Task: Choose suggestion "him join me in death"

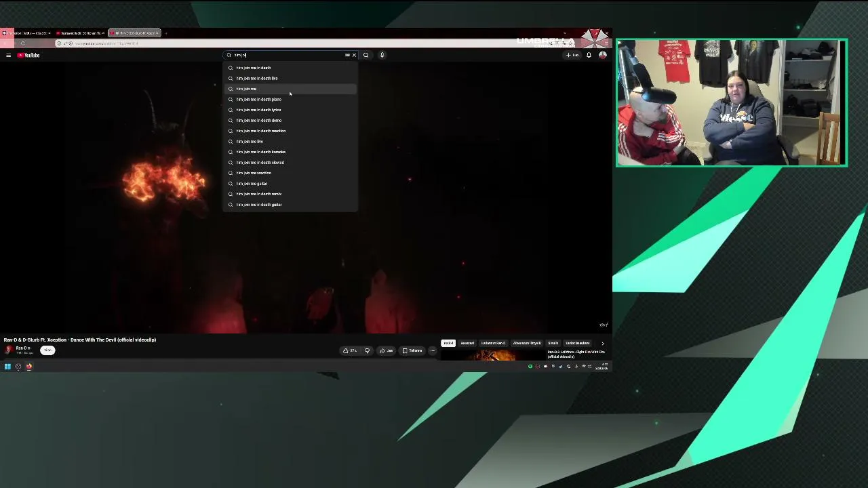Action: (x=290, y=68)
